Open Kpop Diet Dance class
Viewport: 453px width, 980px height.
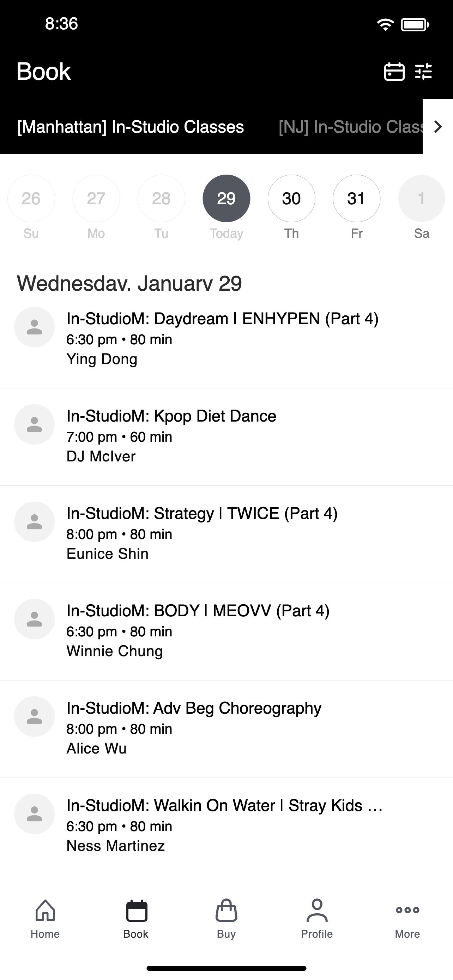click(x=226, y=437)
